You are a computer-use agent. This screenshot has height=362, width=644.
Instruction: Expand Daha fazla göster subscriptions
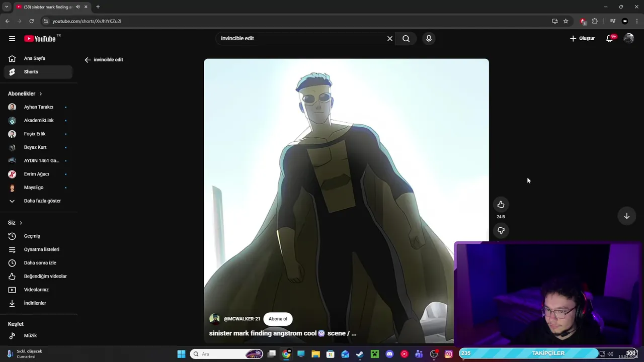coord(38,201)
